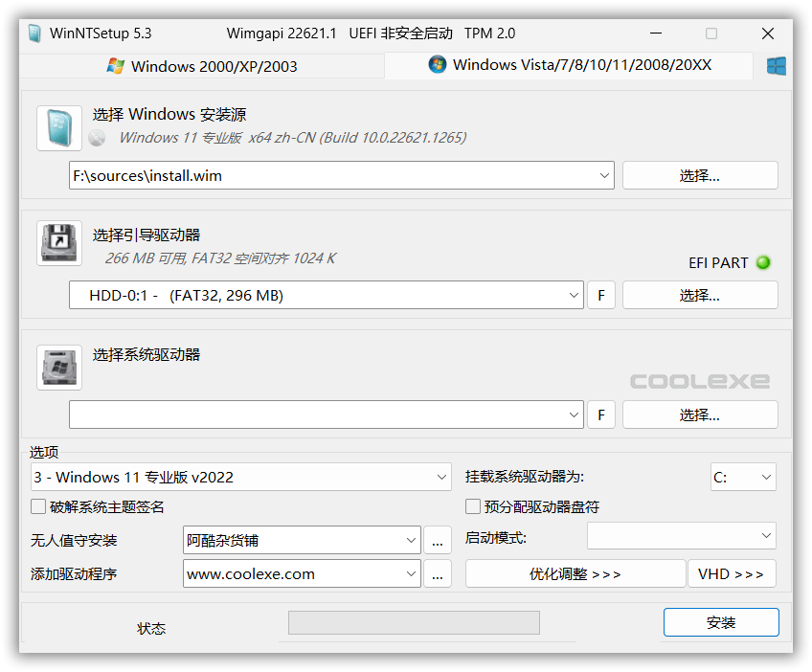812x672 pixels.
Task: Click the Windows install source disc icon
Action: (x=58, y=126)
